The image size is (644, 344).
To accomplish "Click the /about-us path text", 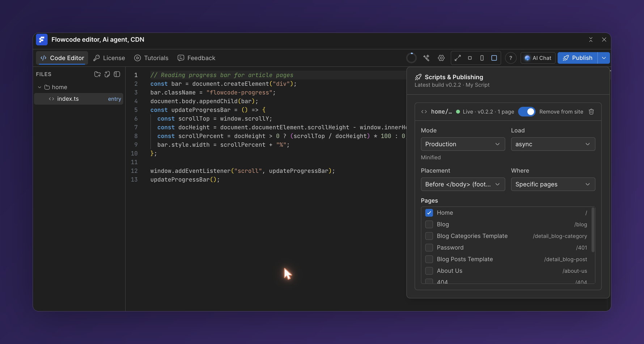I will tap(575, 271).
